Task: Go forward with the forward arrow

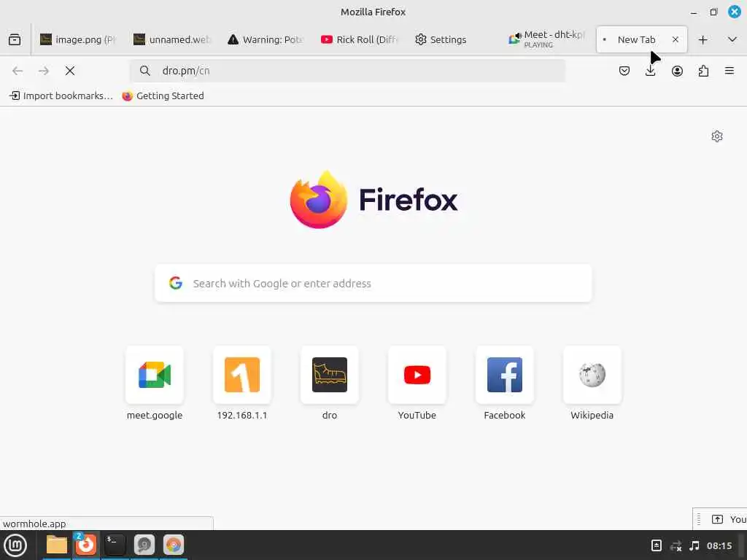Action: (x=44, y=71)
